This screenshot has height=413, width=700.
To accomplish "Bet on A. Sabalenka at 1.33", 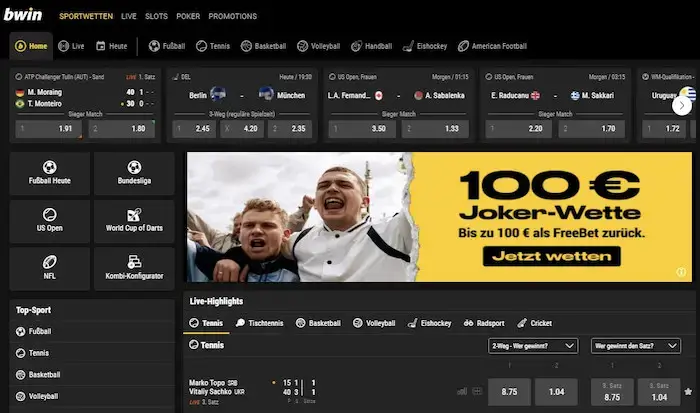I will point(435,129).
